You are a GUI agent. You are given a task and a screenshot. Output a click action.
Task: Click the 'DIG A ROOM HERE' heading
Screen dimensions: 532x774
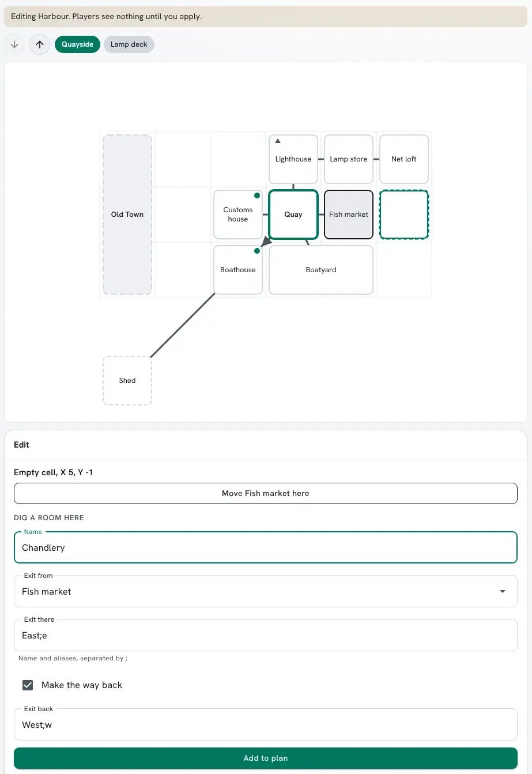[49, 518]
